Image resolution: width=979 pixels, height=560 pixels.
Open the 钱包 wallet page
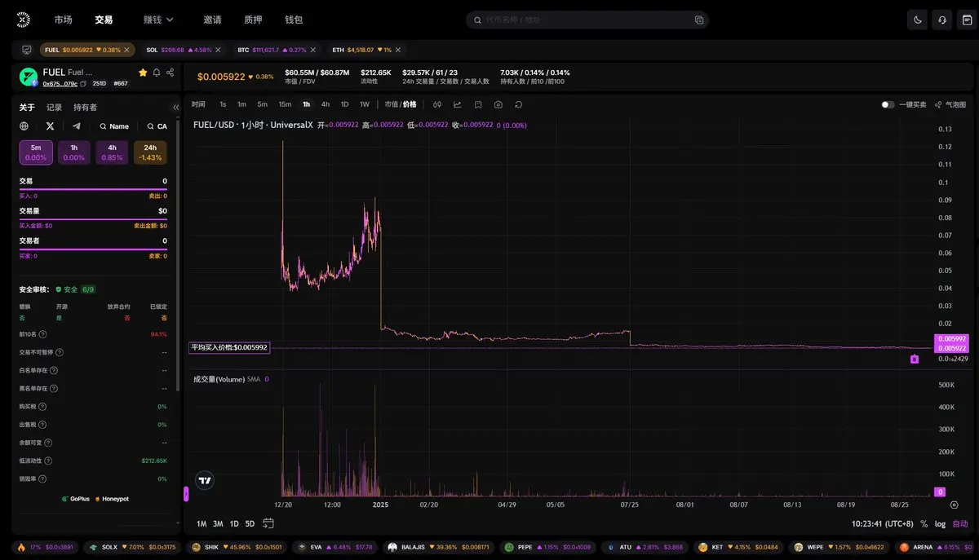click(x=294, y=20)
